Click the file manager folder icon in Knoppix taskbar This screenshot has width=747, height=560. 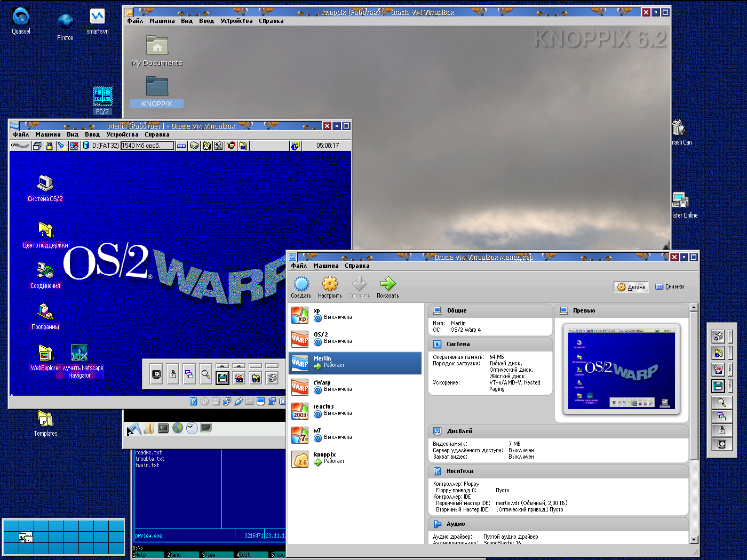point(149,428)
